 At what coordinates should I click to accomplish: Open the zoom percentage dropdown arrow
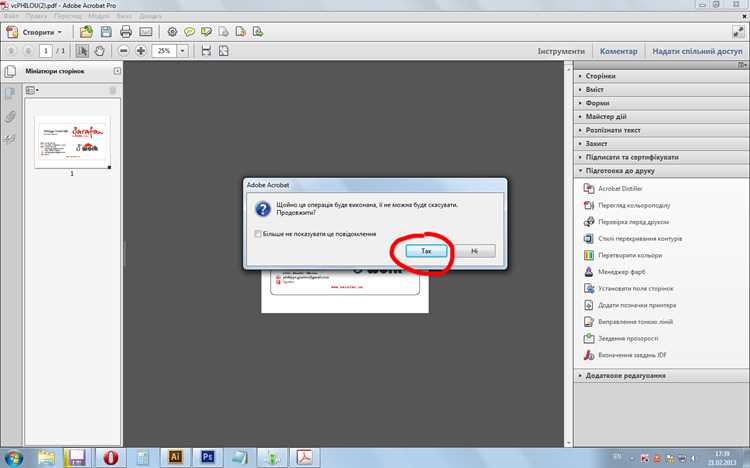pyautogui.click(x=182, y=51)
